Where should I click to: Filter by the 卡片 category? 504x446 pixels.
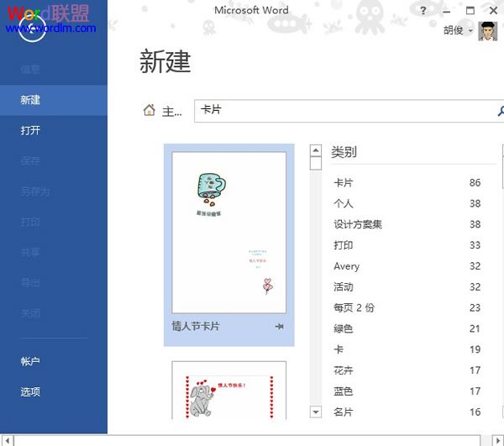click(344, 182)
